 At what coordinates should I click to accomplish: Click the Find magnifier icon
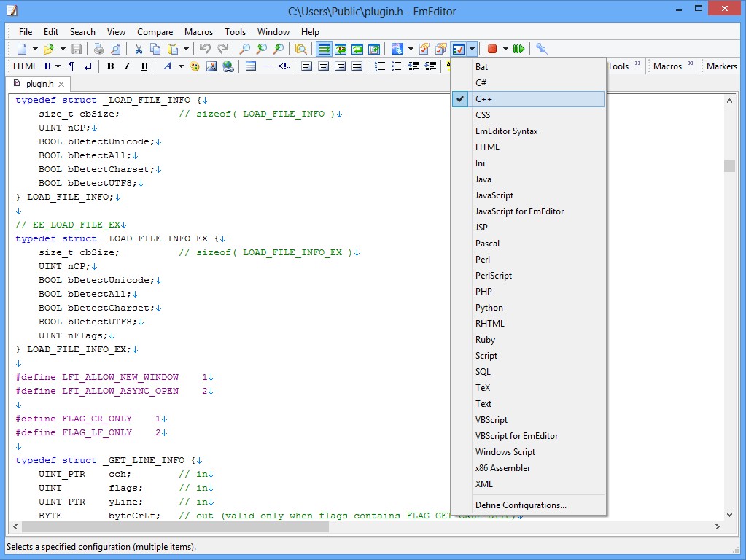pyautogui.click(x=245, y=49)
